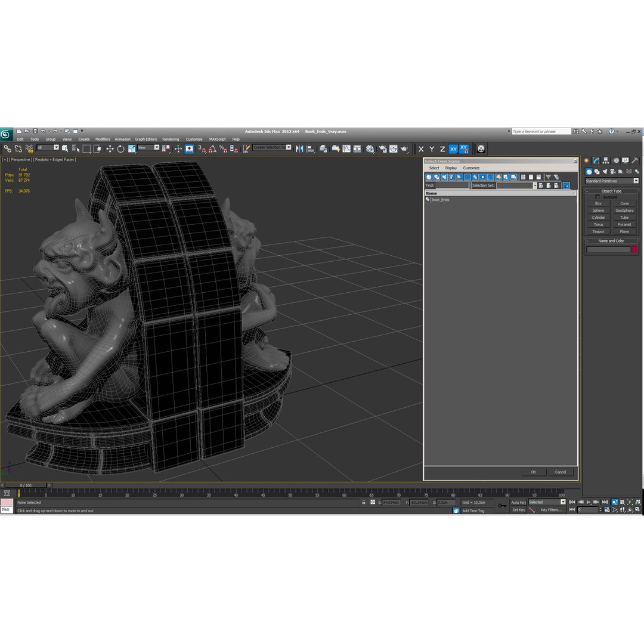
Task: Click the object color swatch
Action: [x=634, y=249]
